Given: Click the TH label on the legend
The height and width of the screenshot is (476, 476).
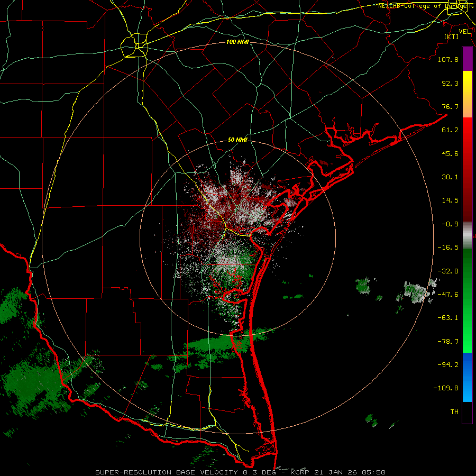Looking at the screenshot, I should pyautogui.click(x=454, y=412).
